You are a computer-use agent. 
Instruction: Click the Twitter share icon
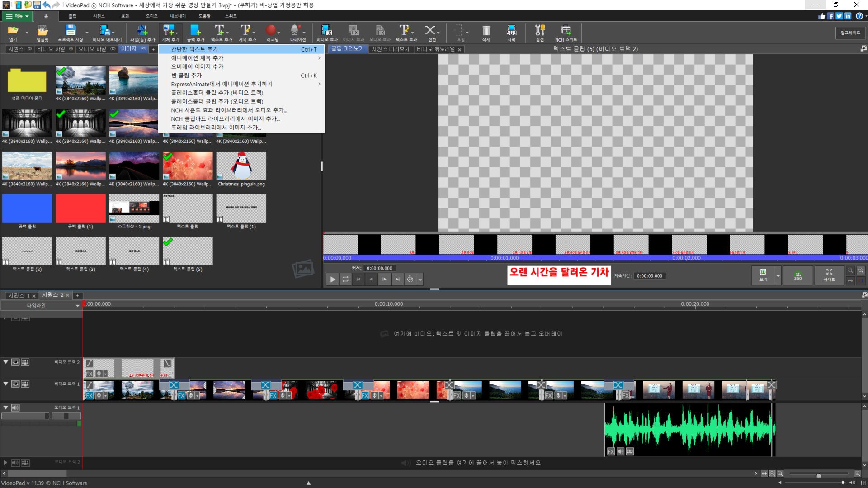pos(839,16)
